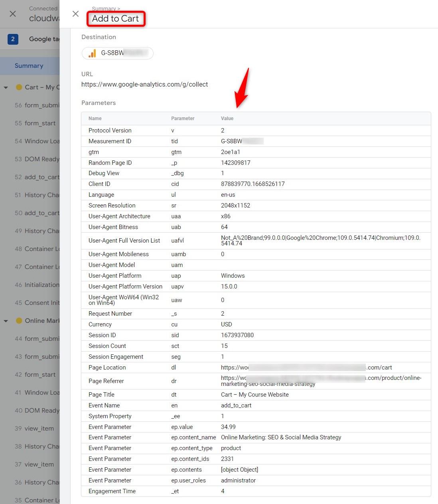The image size is (438, 504).
Task: Click the Random Page ID value 142309817
Action: pos(236,163)
